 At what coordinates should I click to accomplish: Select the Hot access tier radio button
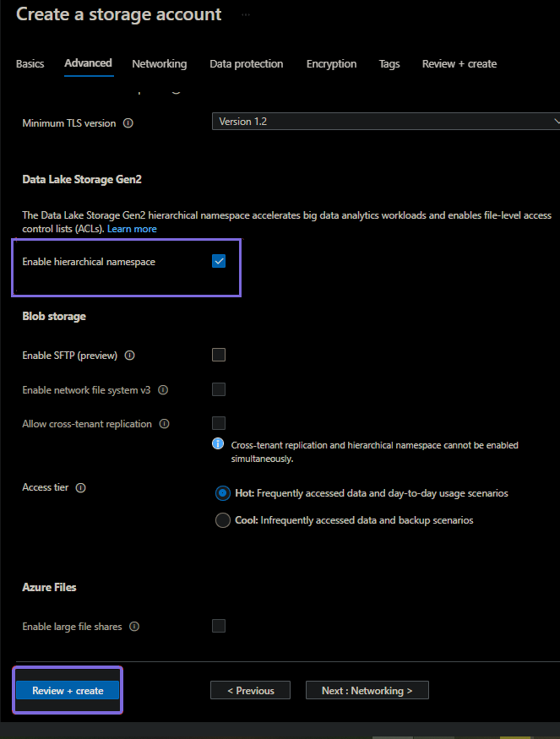[x=223, y=493]
